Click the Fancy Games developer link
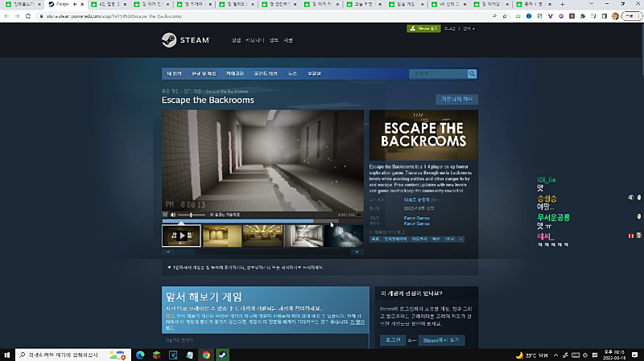 point(416,218)
